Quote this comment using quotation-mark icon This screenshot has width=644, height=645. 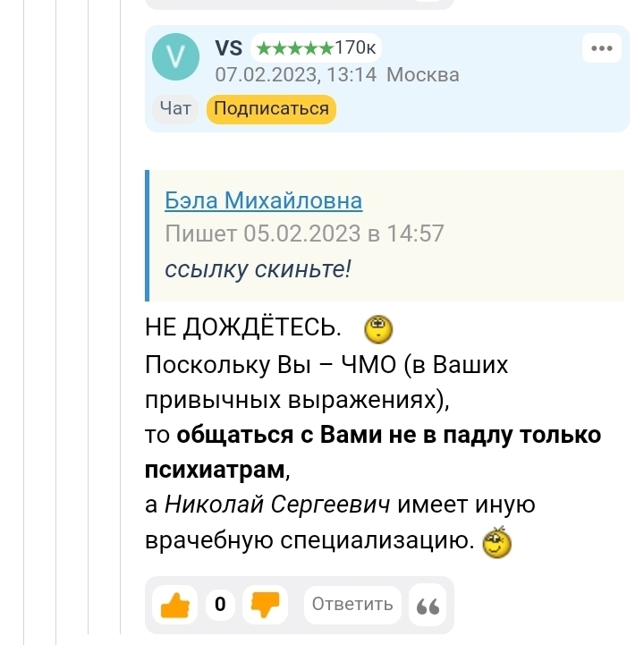(x=428, y=606)
